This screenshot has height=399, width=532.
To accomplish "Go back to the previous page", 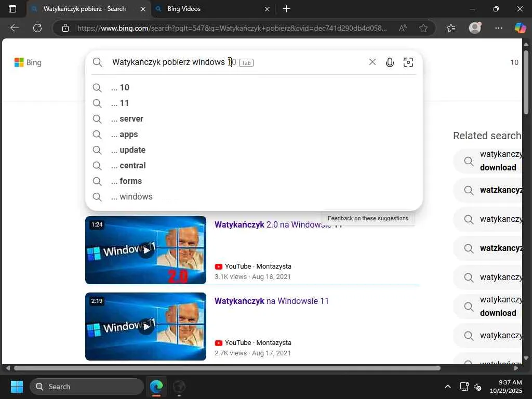I will (15, 28).
